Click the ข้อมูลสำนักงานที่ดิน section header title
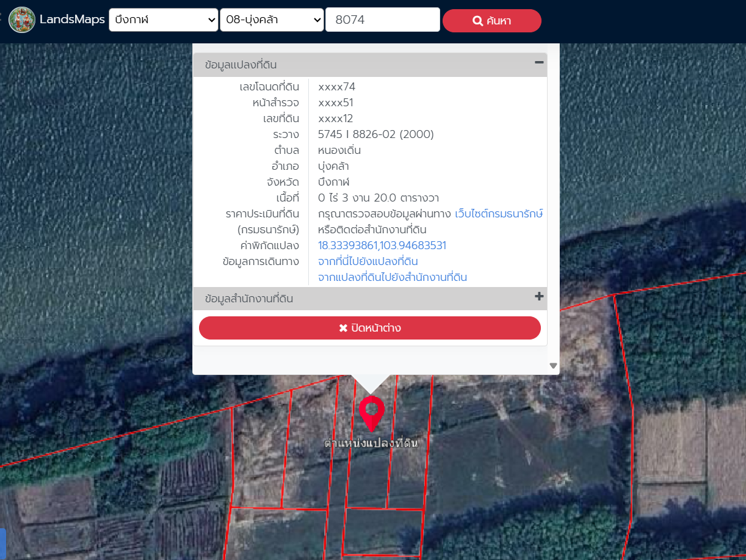 point(249,299)
